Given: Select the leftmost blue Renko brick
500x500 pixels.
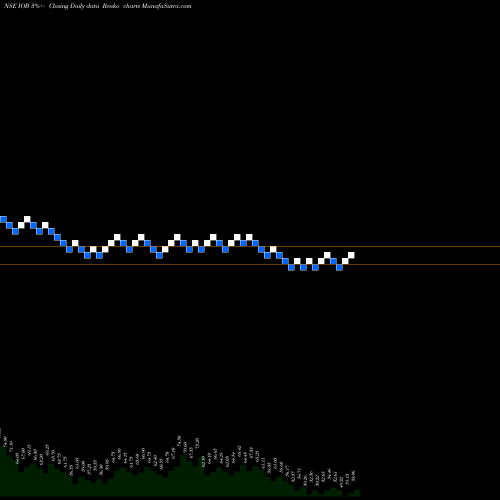Looking at the screenshot, I should click(3, 219).
